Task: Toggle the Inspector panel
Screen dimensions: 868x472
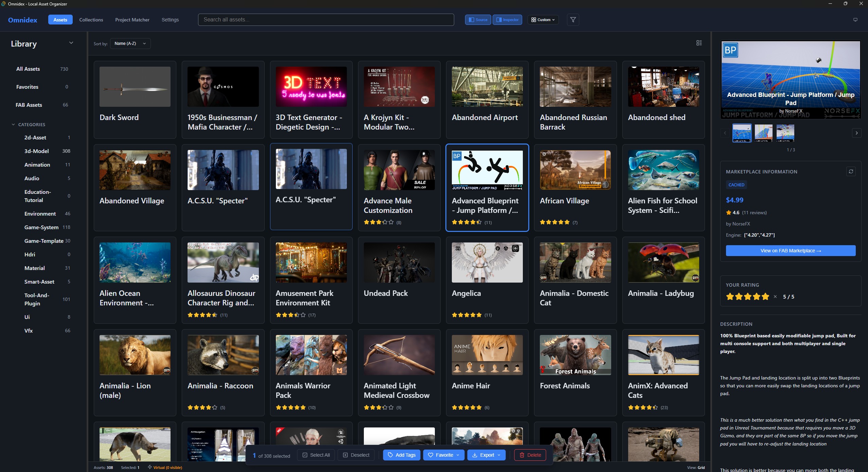Action: [x=507, y=20]
